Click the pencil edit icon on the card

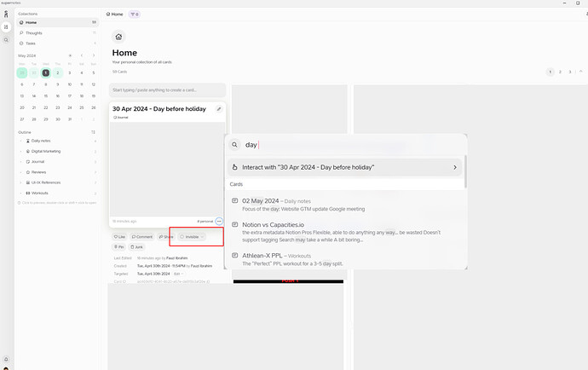[219, 109]
